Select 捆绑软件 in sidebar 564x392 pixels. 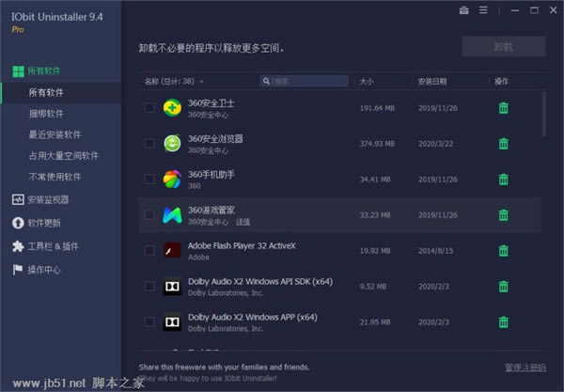click(x=46, y=114)
